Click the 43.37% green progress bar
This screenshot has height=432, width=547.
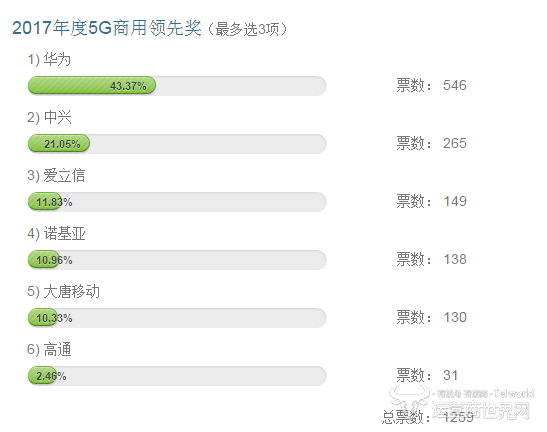pos(92,85)
